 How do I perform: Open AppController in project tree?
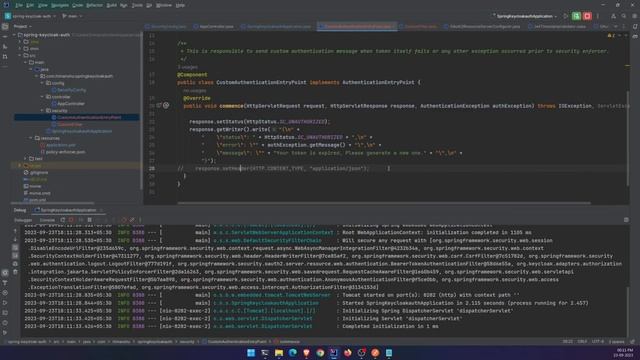[68, 104]
